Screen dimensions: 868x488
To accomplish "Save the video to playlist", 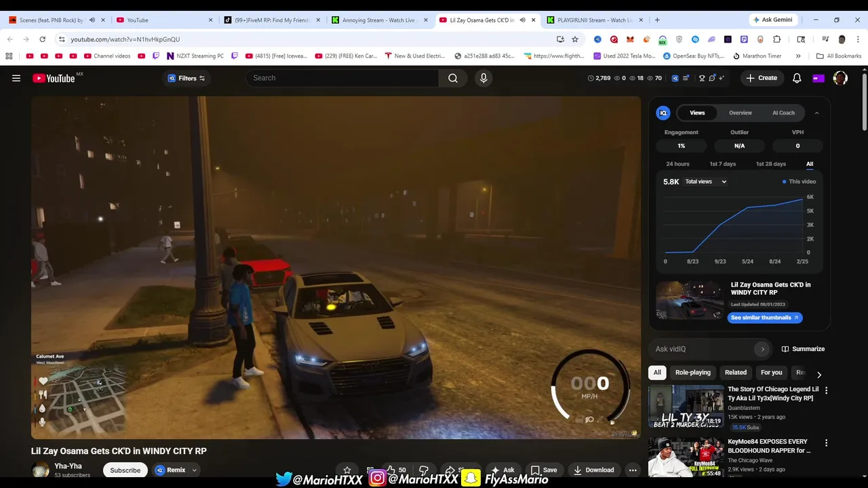I will (544, 470).
